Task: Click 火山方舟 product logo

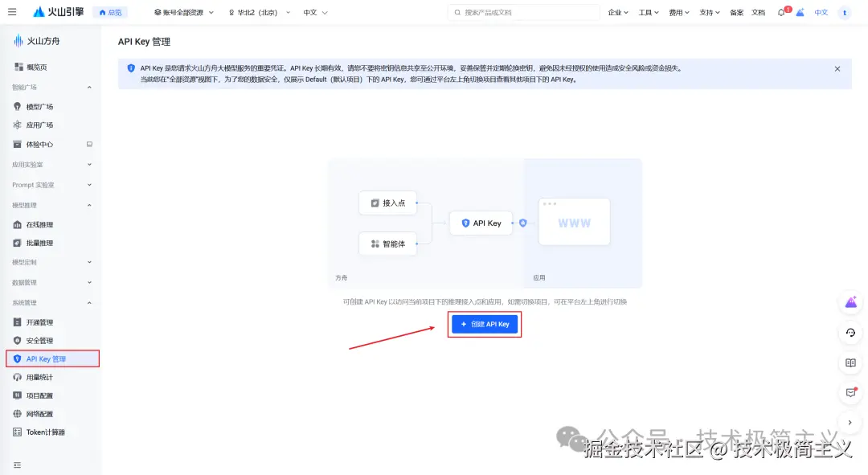Action: point(36,41)
